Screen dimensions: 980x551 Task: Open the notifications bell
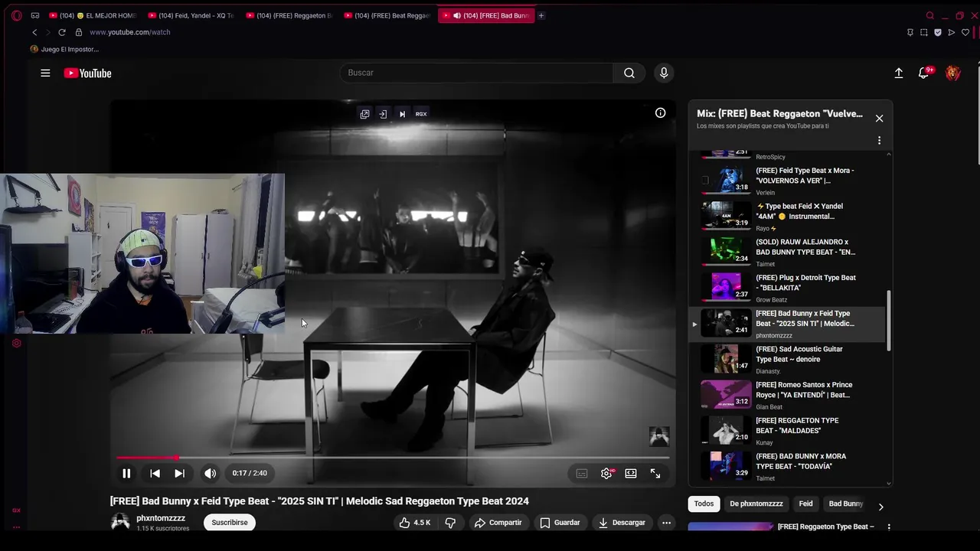tap(924, 73)
